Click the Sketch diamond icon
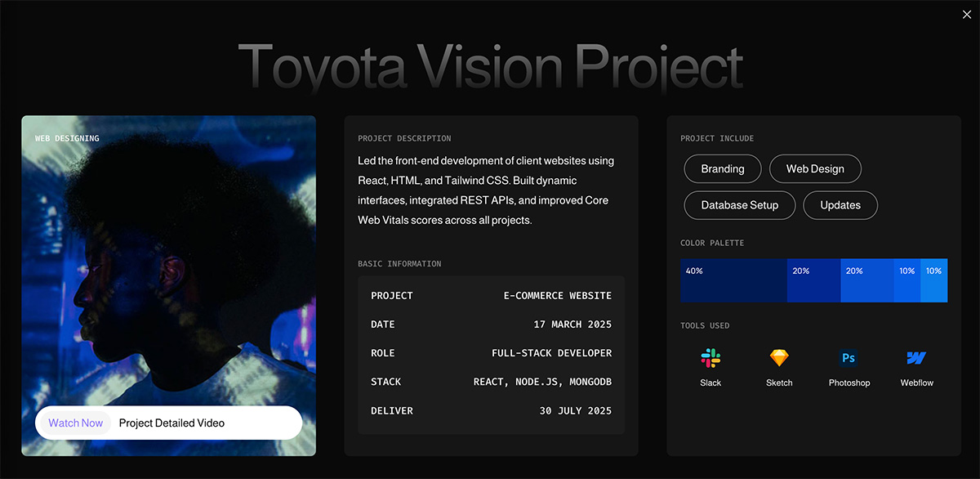Screen dimensions: 980x479 pyautogui.click(x=779, y=358)
